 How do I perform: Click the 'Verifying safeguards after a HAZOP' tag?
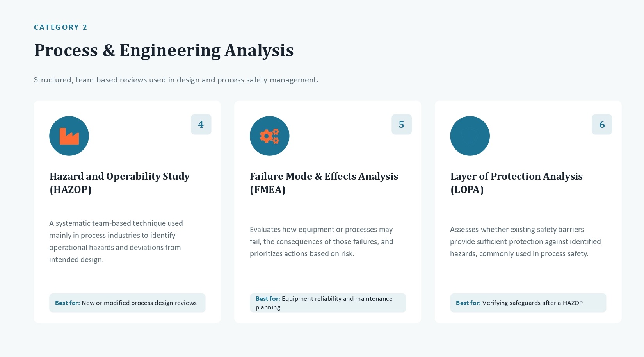pos(528,303)
